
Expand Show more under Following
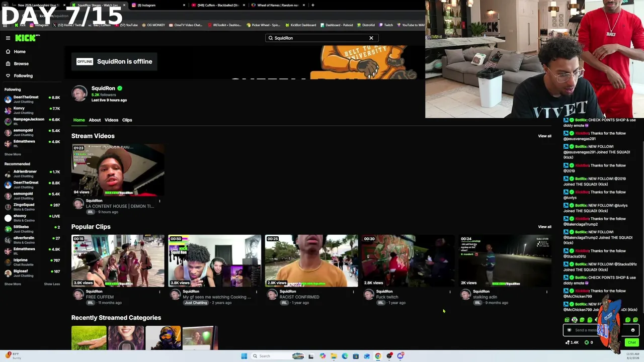coord(13,154)
